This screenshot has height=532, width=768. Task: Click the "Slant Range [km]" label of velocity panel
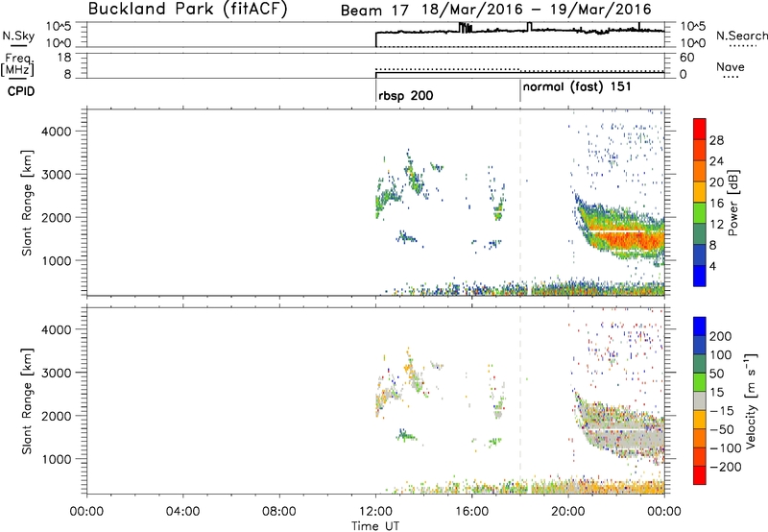click(27, 401)
